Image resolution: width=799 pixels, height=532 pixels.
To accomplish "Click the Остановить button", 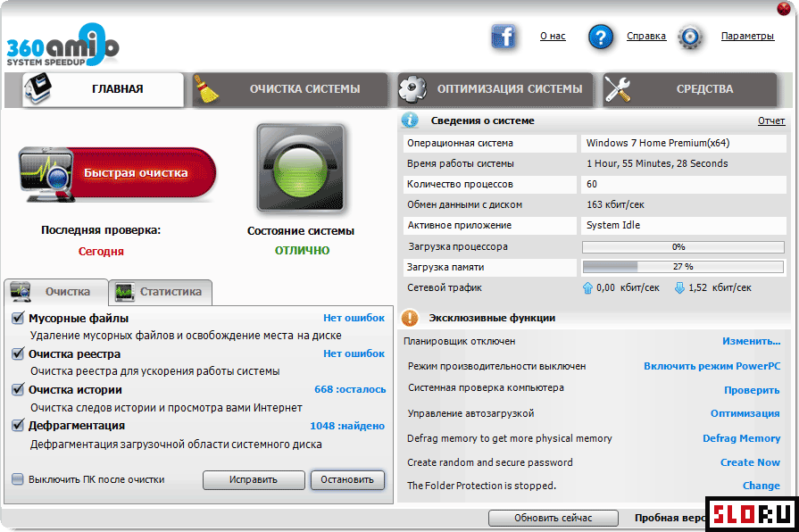I will (347, 479).
